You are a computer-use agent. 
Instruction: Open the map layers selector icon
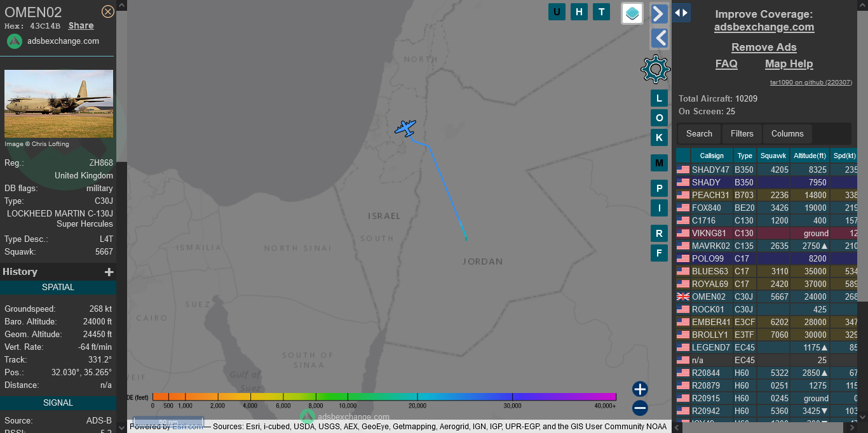pos(632,13)
